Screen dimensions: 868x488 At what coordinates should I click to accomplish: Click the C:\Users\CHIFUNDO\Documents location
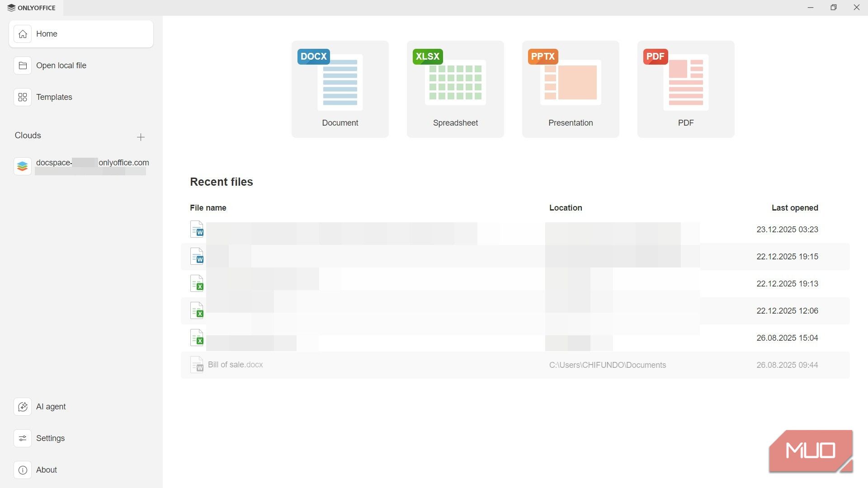point(608,365)
